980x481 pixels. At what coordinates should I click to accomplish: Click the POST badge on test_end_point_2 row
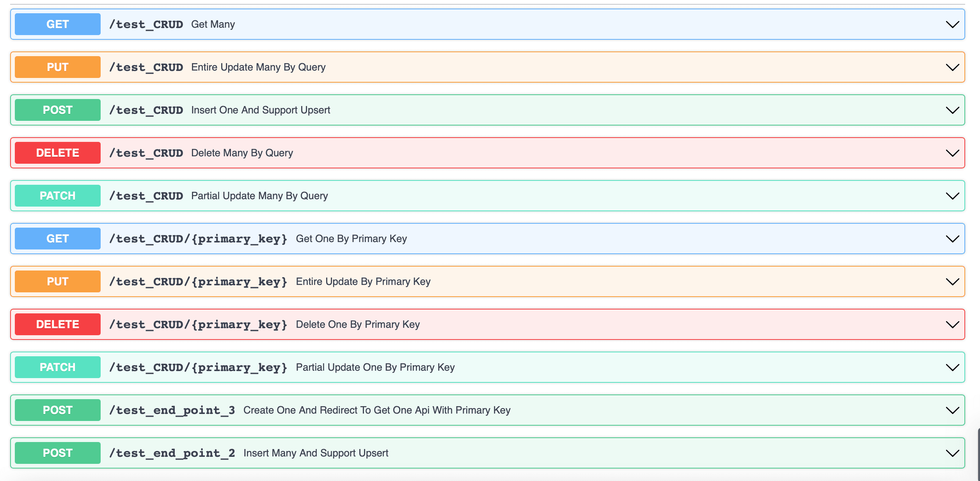coord(57,453)
